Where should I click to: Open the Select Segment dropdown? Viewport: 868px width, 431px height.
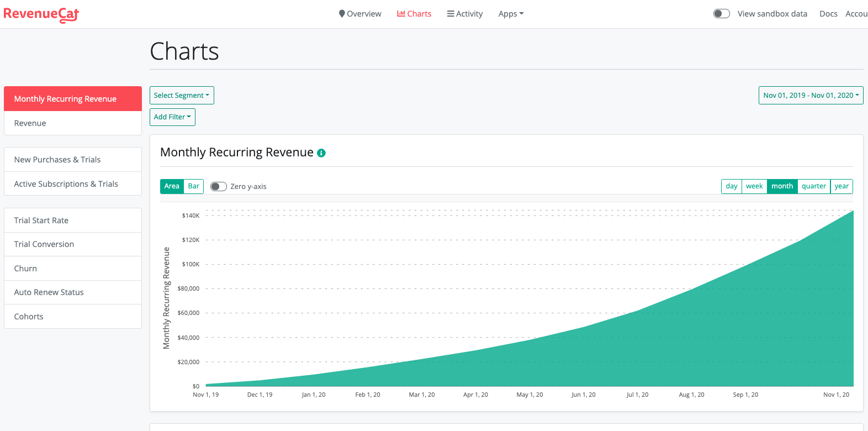pyautogui.click(x=182, y=96)
